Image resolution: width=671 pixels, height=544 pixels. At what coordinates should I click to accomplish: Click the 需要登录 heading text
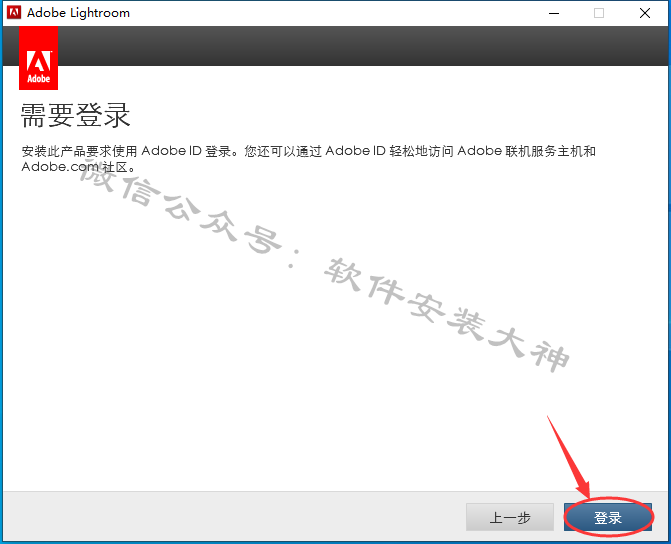coord(75,116)
